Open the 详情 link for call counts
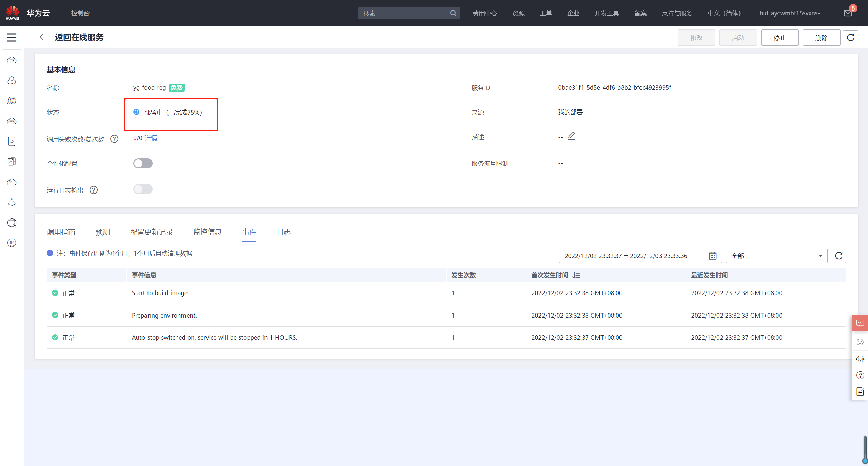 point(151,138)
